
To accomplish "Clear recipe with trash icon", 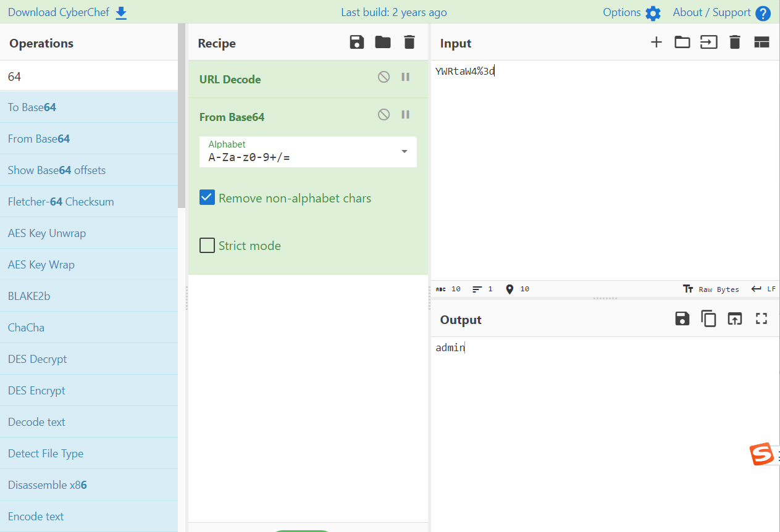I will pos(409,43).
